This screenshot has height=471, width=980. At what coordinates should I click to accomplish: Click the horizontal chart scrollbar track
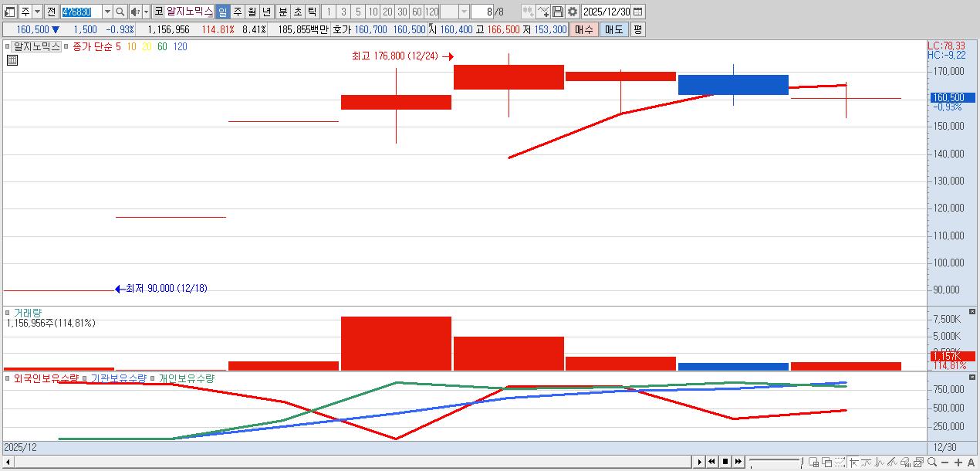(x=353, y=462)
